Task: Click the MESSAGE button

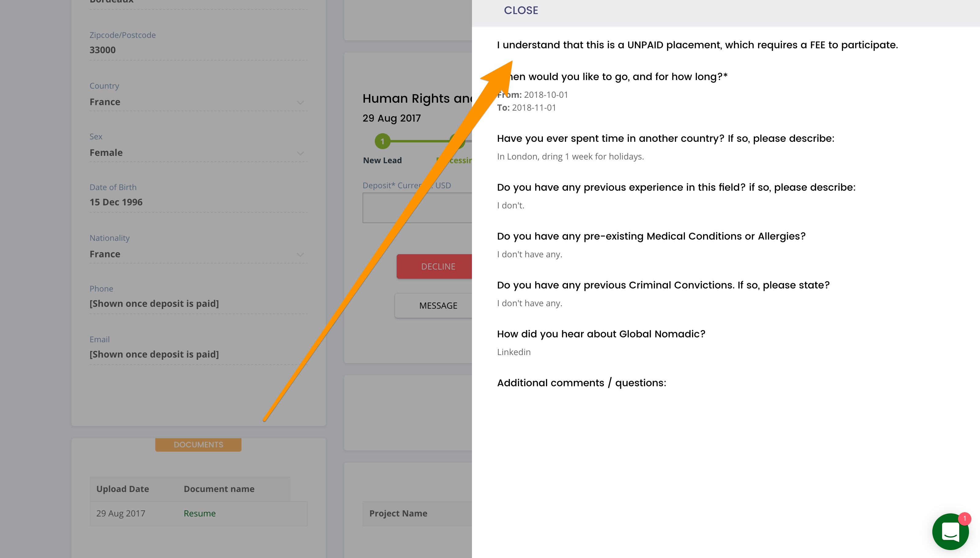Action: pos(438,306)
